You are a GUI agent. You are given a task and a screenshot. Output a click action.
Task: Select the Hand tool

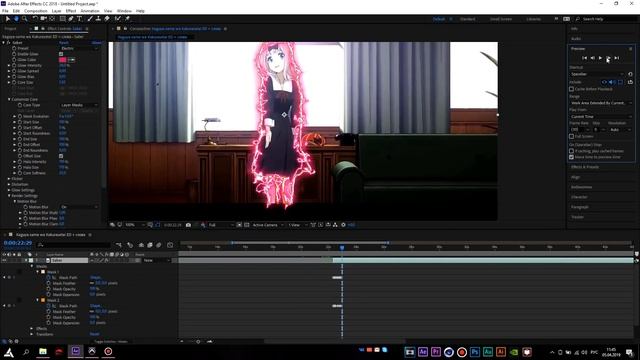(16, 19)
